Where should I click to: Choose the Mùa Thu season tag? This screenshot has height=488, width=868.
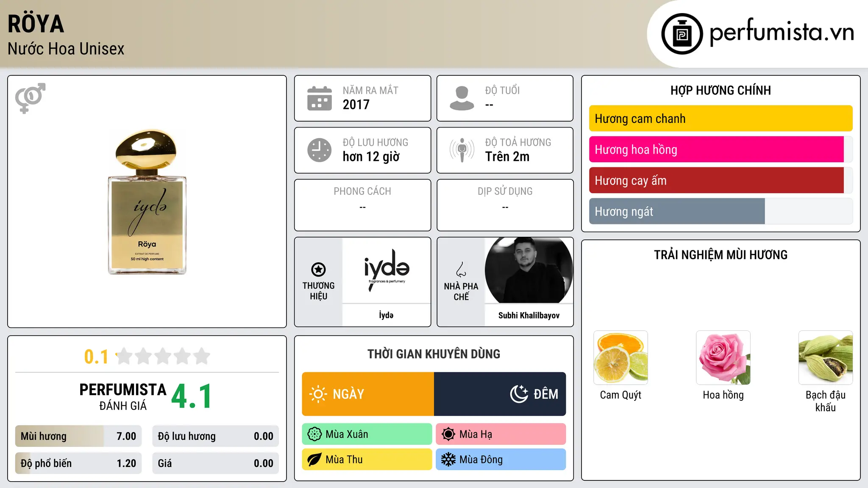tap(367, 460)
